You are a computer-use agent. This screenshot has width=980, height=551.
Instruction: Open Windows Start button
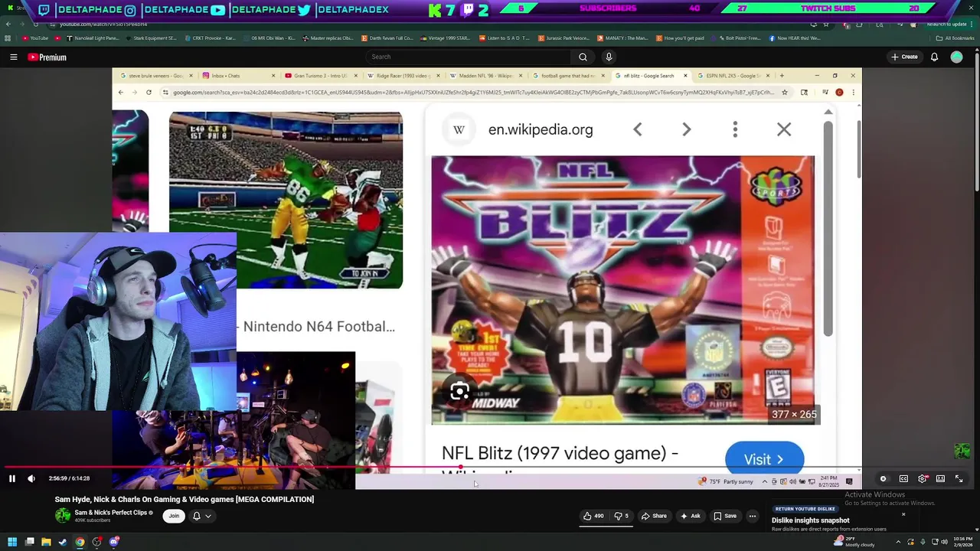click(x=12, y=542)
